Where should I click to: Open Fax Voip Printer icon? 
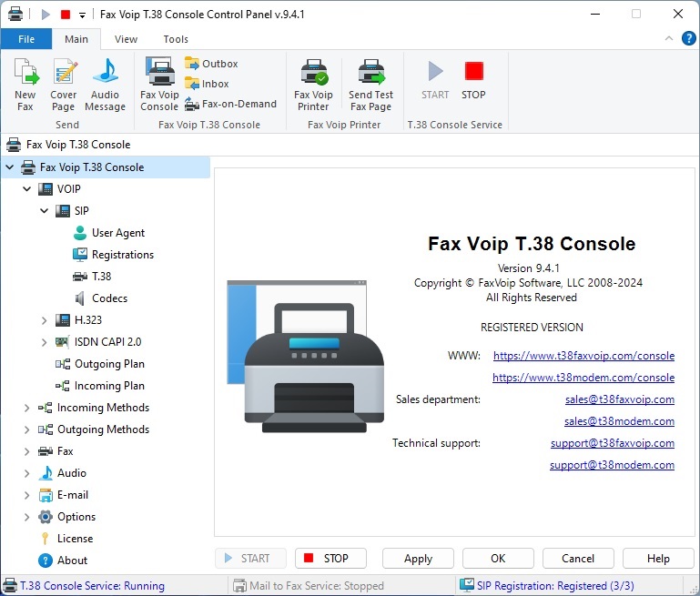(x=313, y=85)
